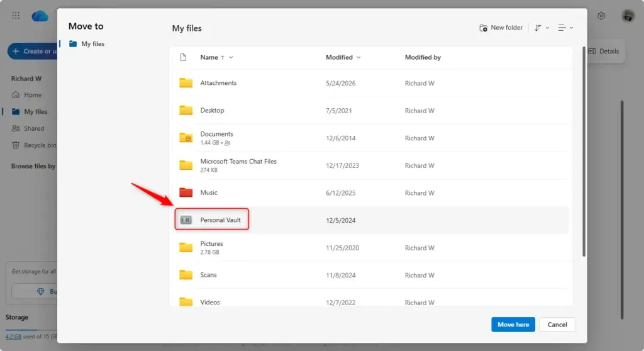Open the account profile picture
This screenshot has height=351, width=644.
pos(628,16)
